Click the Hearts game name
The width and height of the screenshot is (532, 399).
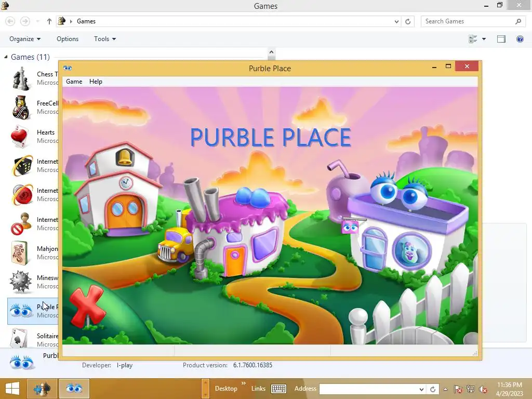coord(46,132)
